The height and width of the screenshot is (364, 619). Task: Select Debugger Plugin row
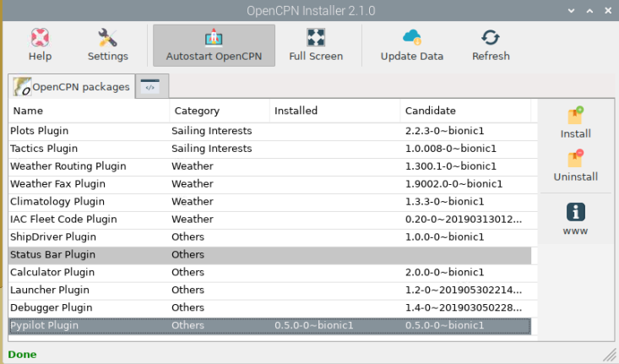(x=270, y=308)
